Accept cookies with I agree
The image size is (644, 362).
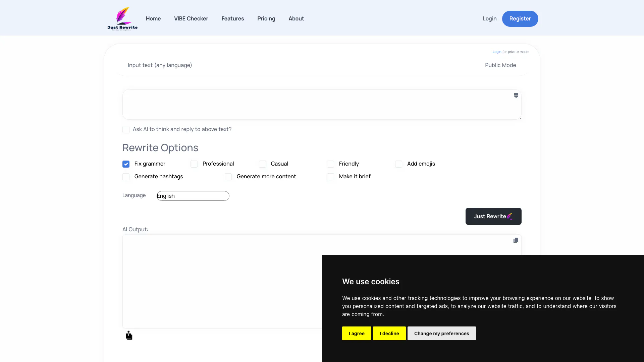click(356, 333)
